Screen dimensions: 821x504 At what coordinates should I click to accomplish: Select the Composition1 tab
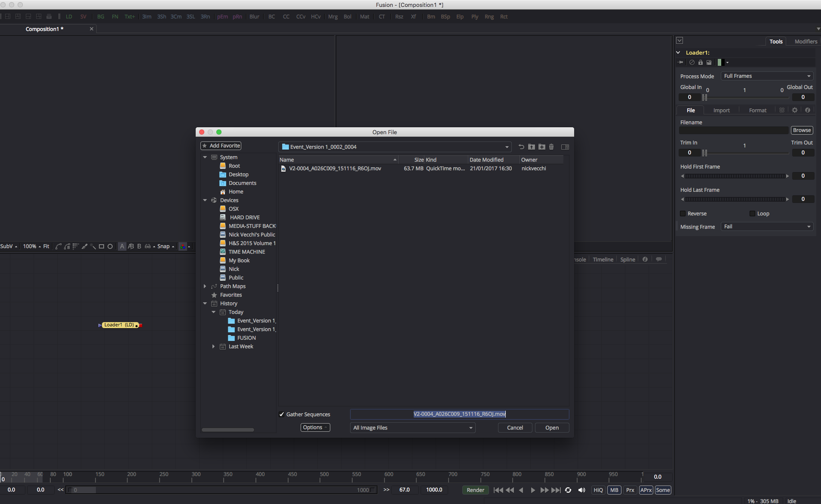coord(44,29)
